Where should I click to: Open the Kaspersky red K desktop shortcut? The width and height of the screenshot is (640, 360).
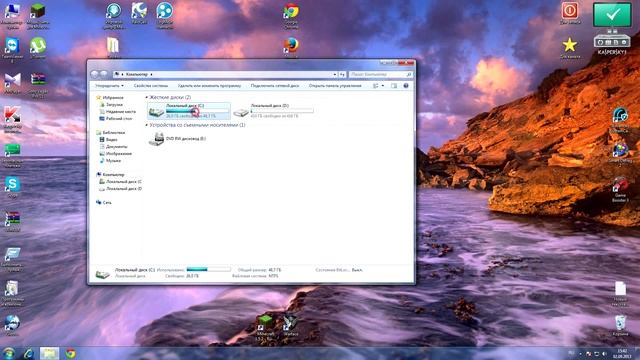pyautogui.click(x=12, y=115)
